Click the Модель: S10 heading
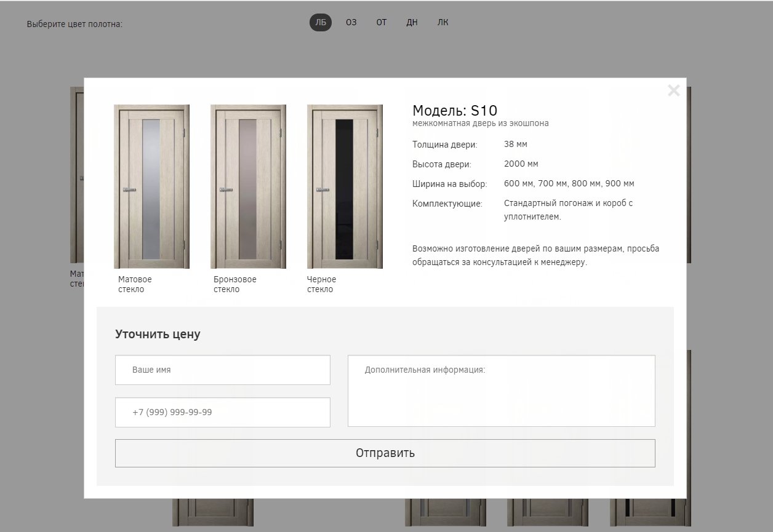773x532 pixels. 455,111
